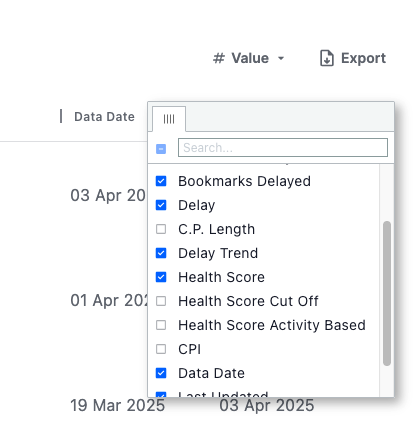
Task: Uncheck the Delay Trend column
Action: pyautogui.click(x=161, y=253)
